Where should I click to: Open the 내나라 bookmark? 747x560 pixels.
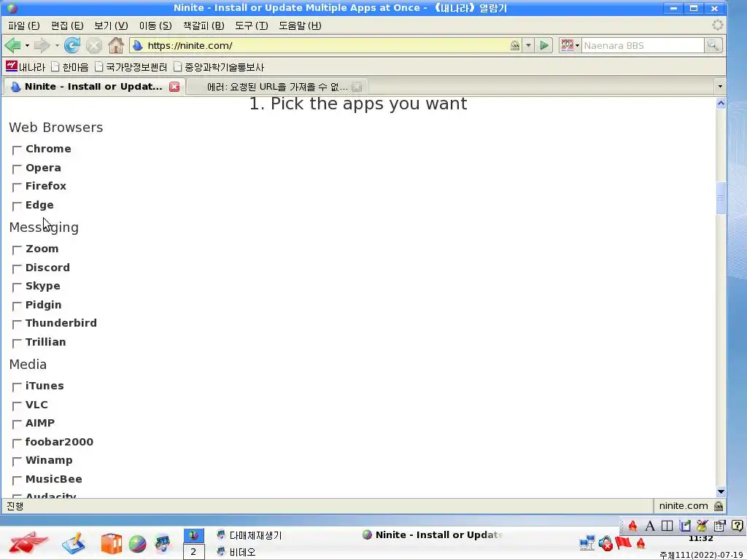26,66
